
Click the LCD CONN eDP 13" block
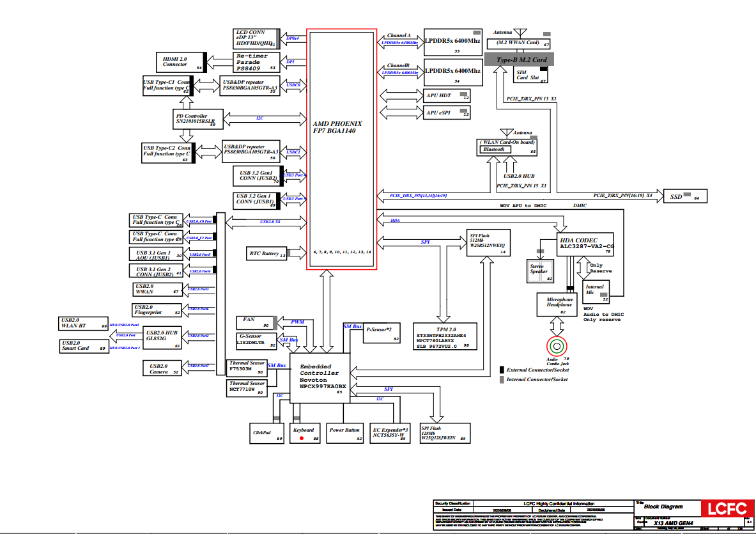click(x=256, y=38)
